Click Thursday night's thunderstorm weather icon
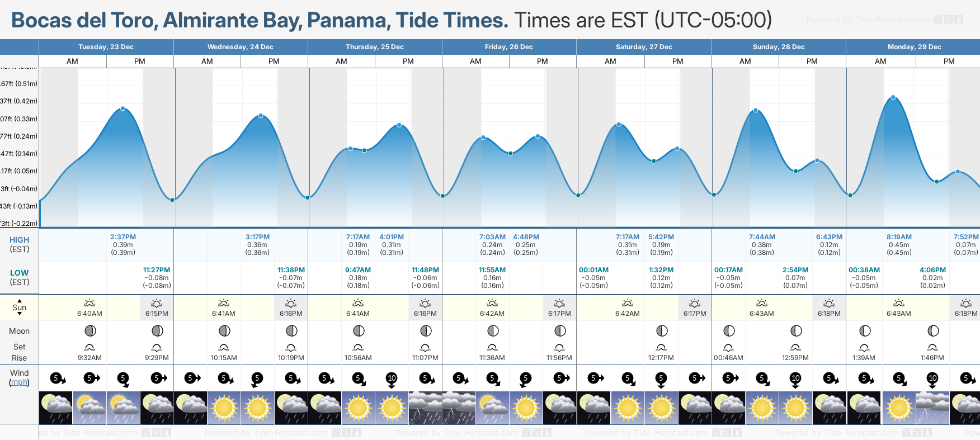The height and width of the screenshot is (440, 980). (425, 408)
